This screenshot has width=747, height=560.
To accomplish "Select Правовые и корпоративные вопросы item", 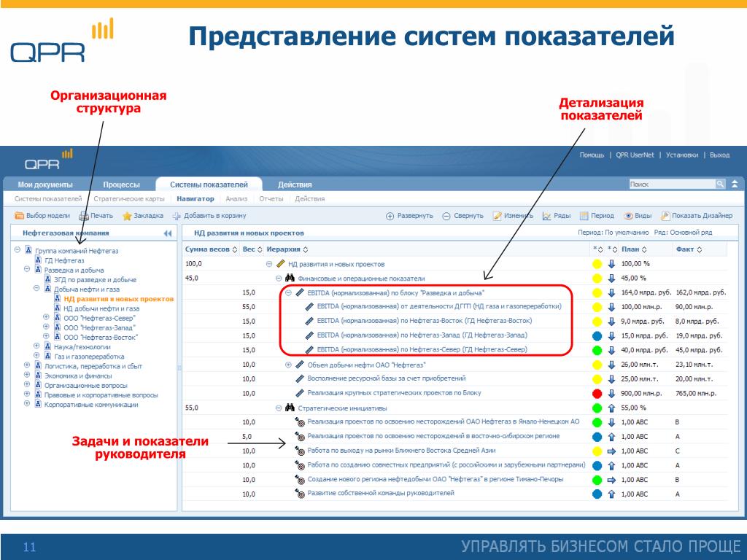I will click(x=101, y=394).
